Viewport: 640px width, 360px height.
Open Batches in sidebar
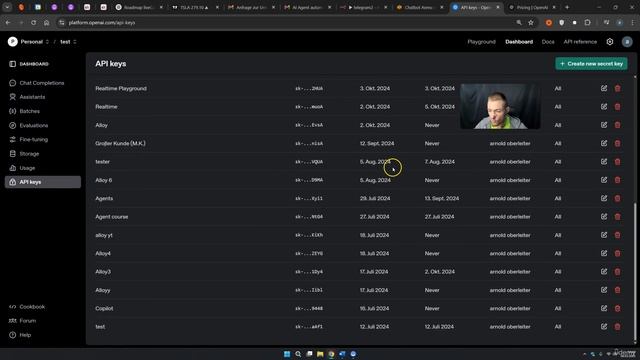coord(42,111)
